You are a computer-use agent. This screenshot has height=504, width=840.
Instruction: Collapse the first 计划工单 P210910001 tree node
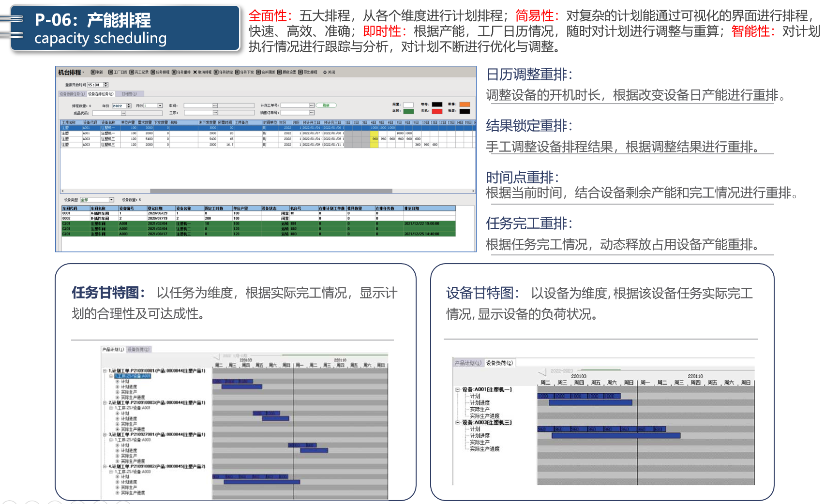click(x=105, y=371)
